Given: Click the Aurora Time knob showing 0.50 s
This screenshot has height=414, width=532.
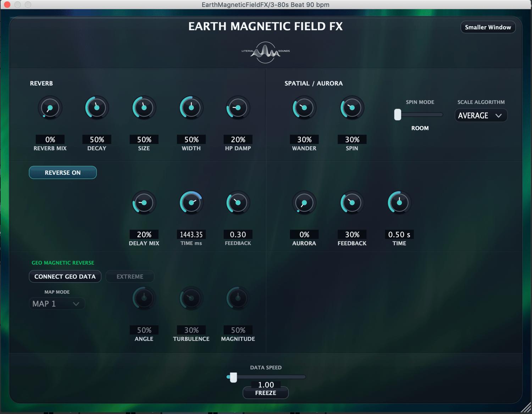Looking at the screenshot, I should click(x=399, y=203).
